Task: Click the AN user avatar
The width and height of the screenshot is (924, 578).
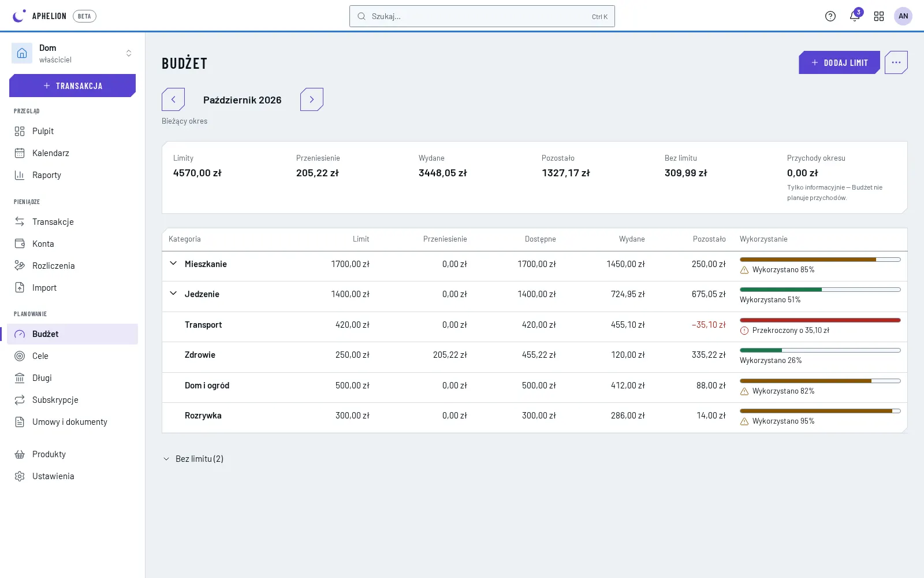Action: [903, 16]
